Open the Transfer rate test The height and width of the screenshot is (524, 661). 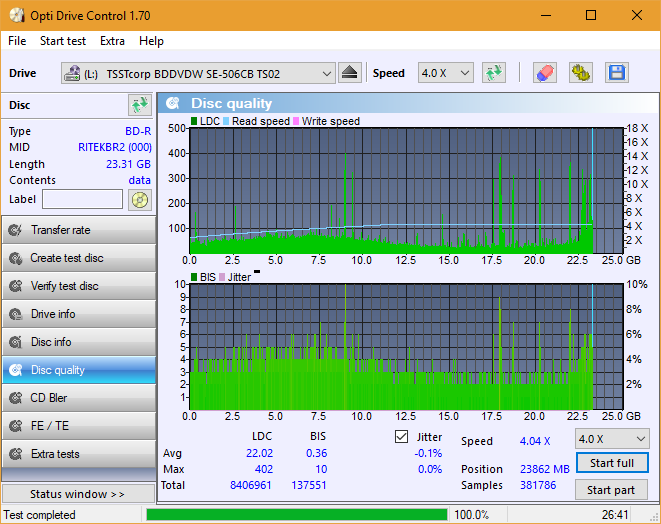point(78,230)
